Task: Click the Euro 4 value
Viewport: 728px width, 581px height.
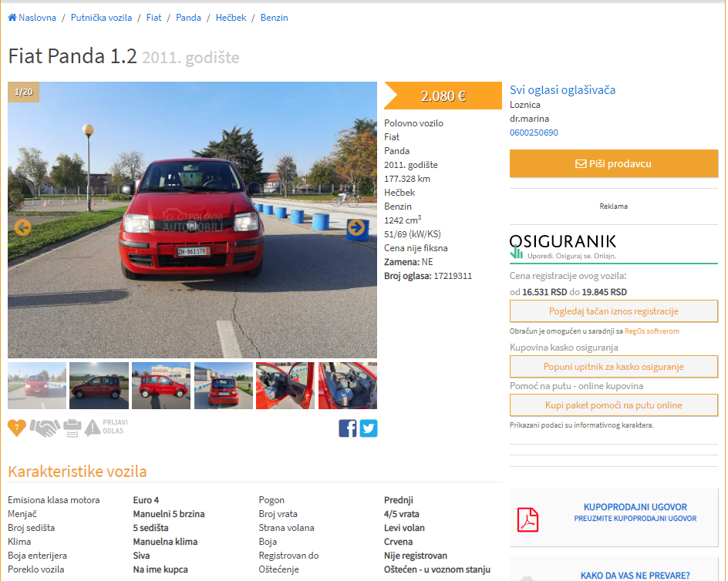Action: coord(146,500)
